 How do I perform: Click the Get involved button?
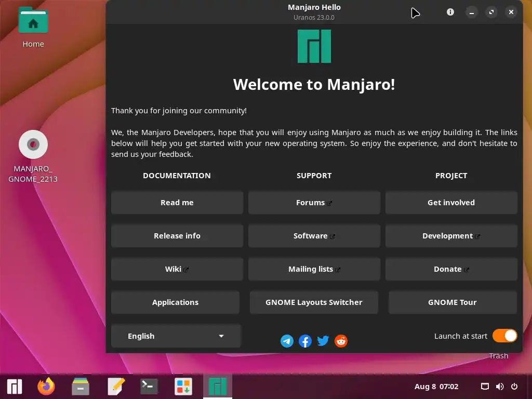[x=451, y=203]
